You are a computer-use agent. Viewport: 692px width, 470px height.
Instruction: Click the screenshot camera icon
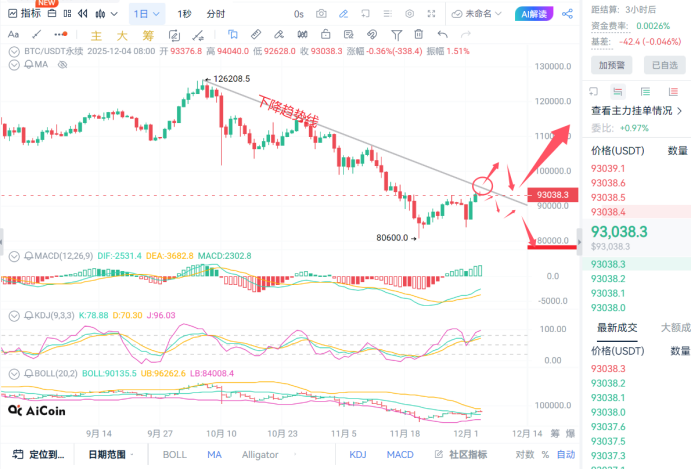[x=321, y=14]
